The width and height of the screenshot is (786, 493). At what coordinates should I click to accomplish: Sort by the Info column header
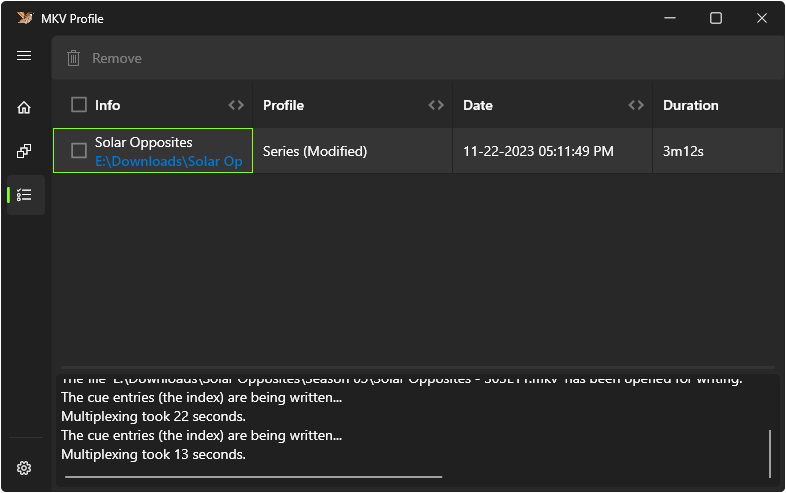point(108,105)
